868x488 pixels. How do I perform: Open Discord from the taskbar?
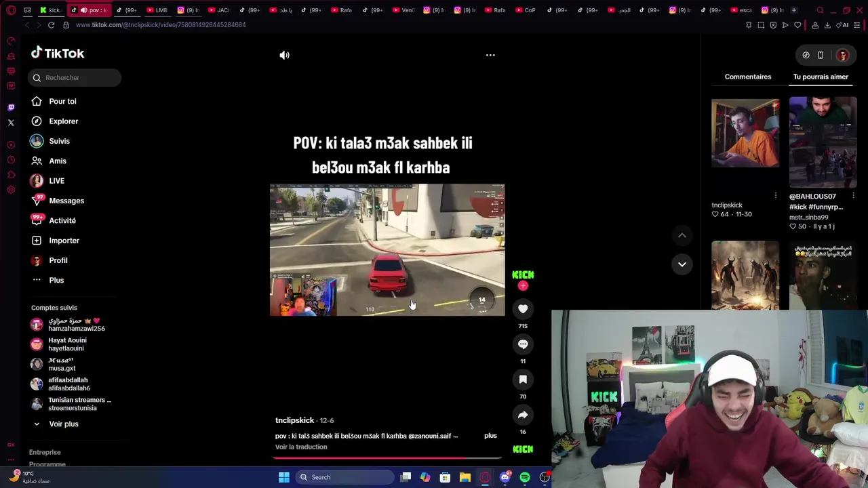(x=505, y=477)
